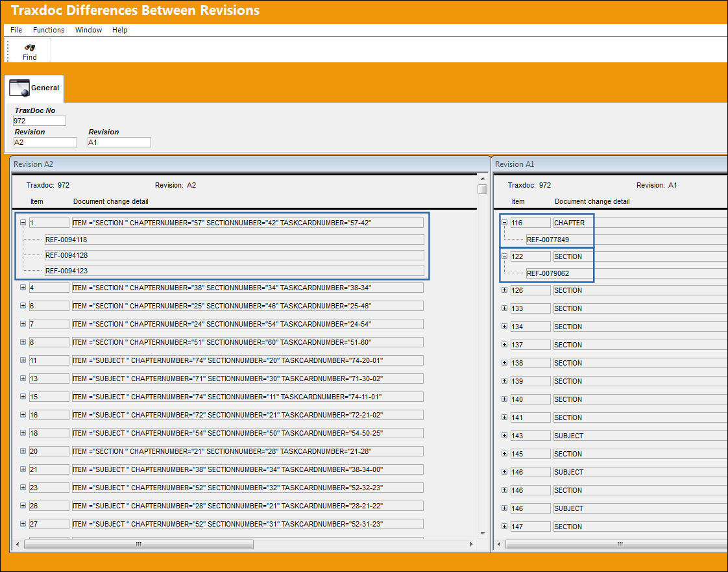The height and width of the screenshot is (572, 728).
Task: Open the File menu
Action: (16, 30)
